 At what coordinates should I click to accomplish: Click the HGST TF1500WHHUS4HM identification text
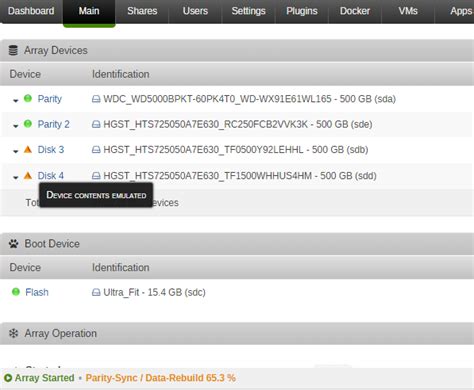(x=240, y=175)
